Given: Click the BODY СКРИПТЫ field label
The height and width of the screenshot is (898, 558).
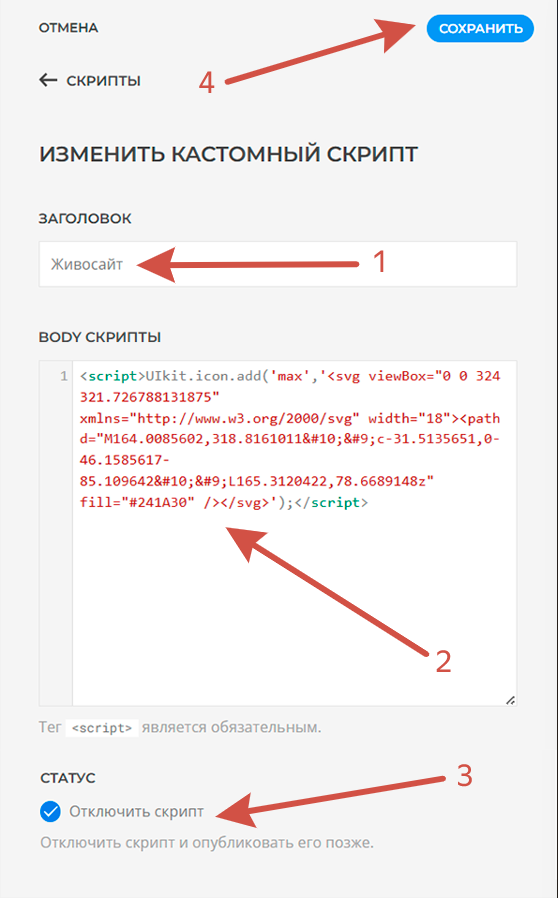Looking at the screenshot, I should (100, 337).
